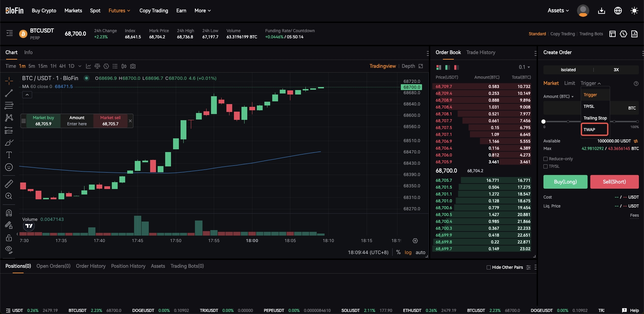Screen dimensions: 644x314
Task: Open the Fibonacci retracement tool
Action: coord(9,105)
